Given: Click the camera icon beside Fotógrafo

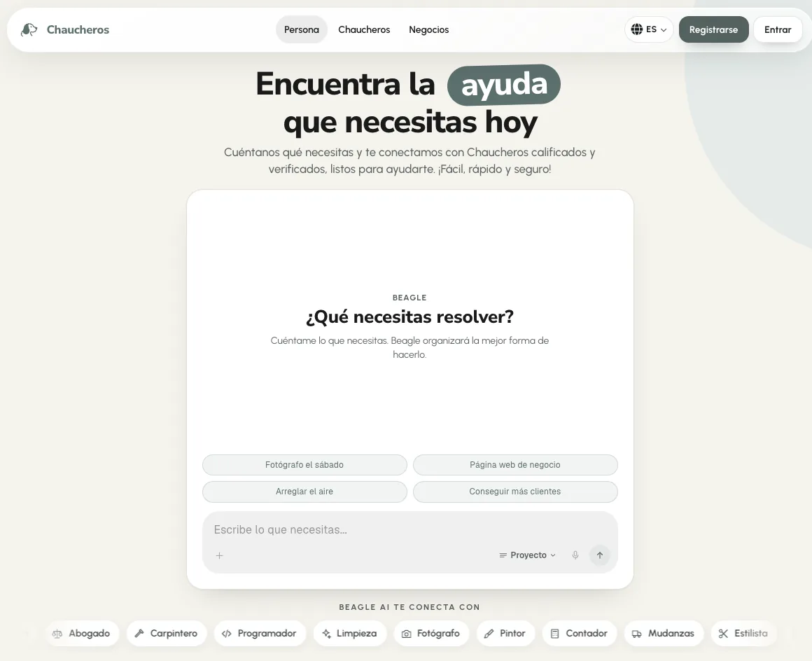Looking at the screenshot, I should pos(407,634).
